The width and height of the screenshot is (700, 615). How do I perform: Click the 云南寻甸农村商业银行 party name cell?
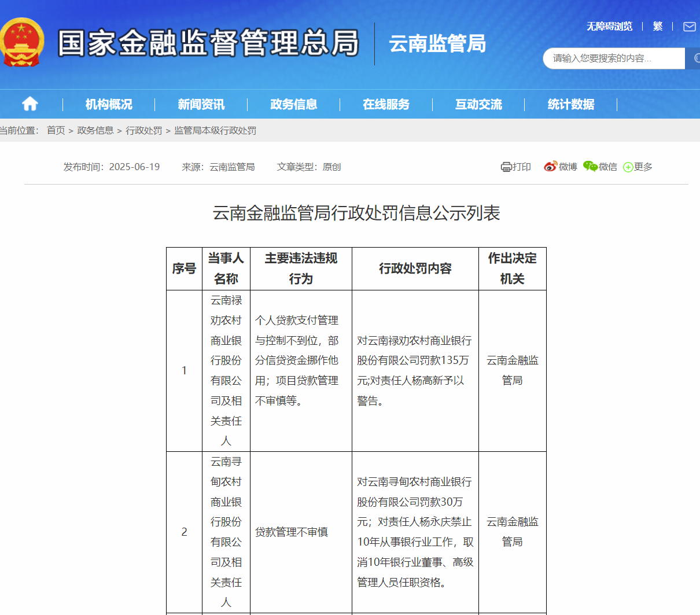point(226,532)
